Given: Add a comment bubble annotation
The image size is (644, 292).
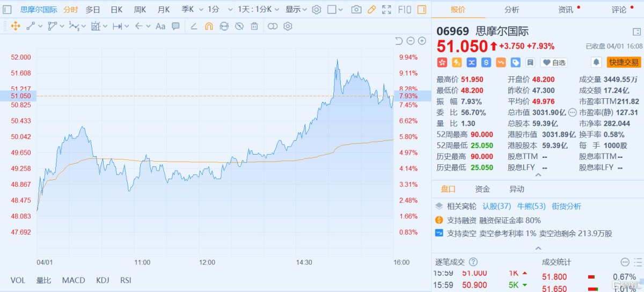Looking at the screenshot, I should (x=175, y=26).
